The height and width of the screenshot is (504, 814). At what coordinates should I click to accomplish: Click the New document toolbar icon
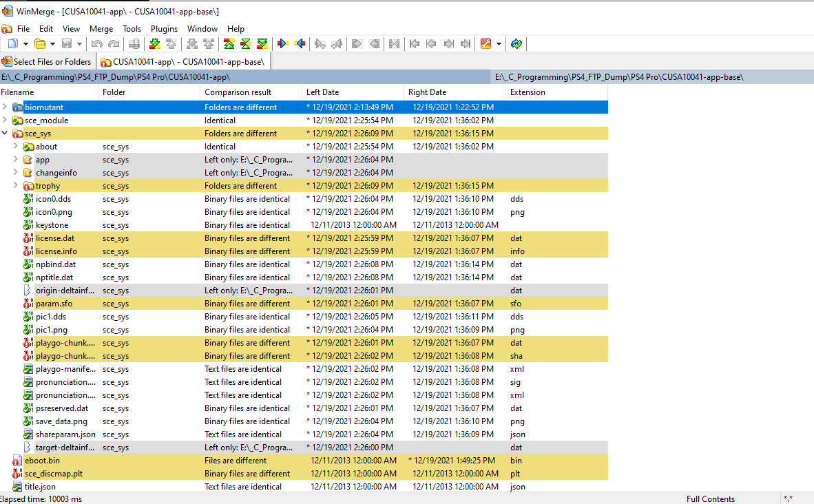pos(13,44)
